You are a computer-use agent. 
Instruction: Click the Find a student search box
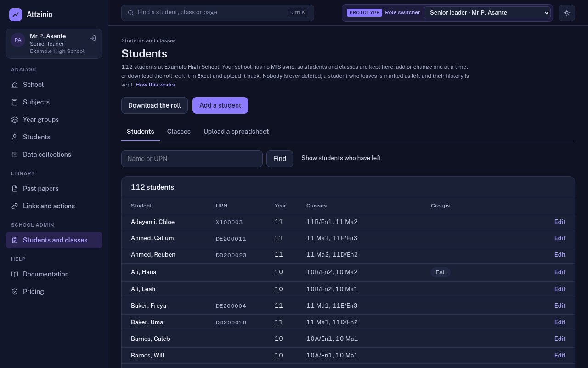pos(218,13)
